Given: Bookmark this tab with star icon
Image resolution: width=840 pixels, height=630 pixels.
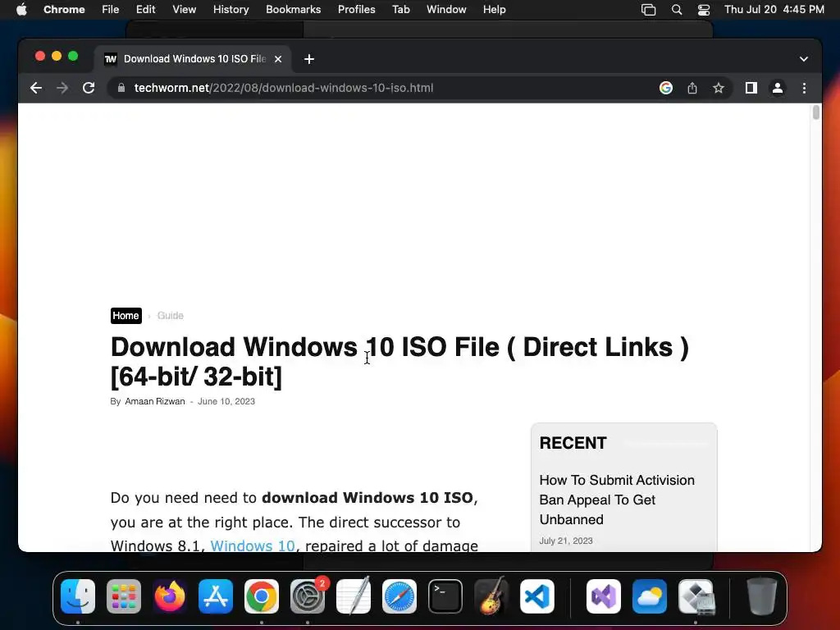Looking at the screenshot, I should tap(719, 88).
